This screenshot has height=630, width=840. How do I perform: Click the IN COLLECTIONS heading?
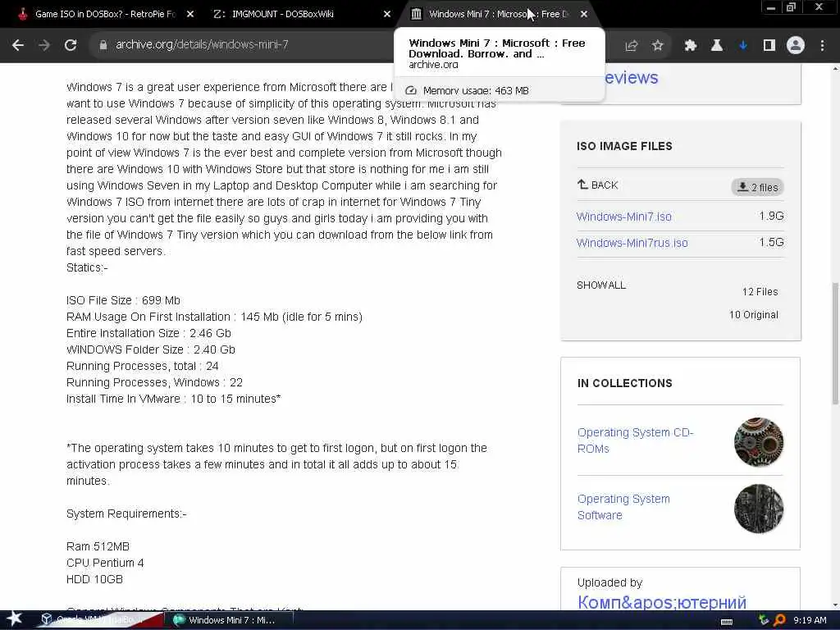tap(624, 384)
